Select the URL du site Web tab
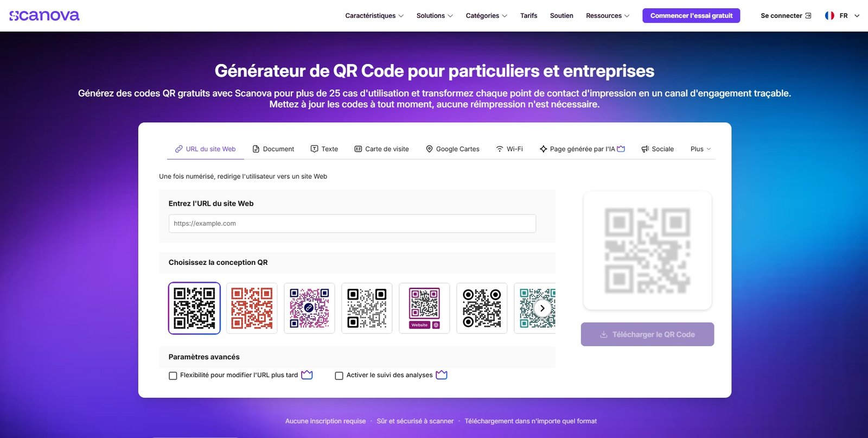The image size is (868, 438). click(206, 149)
